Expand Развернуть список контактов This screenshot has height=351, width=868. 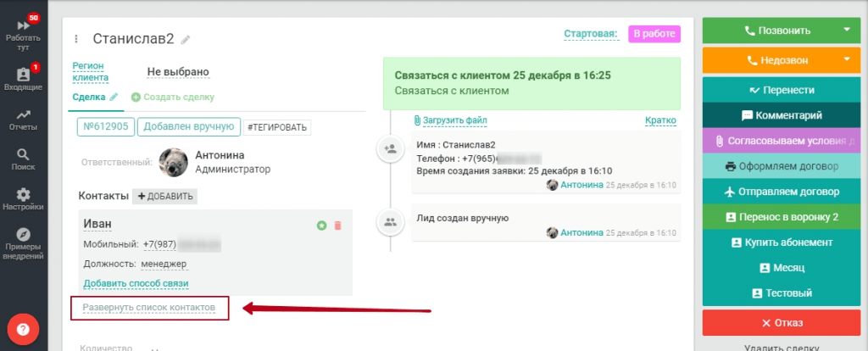tap(149, 307)
